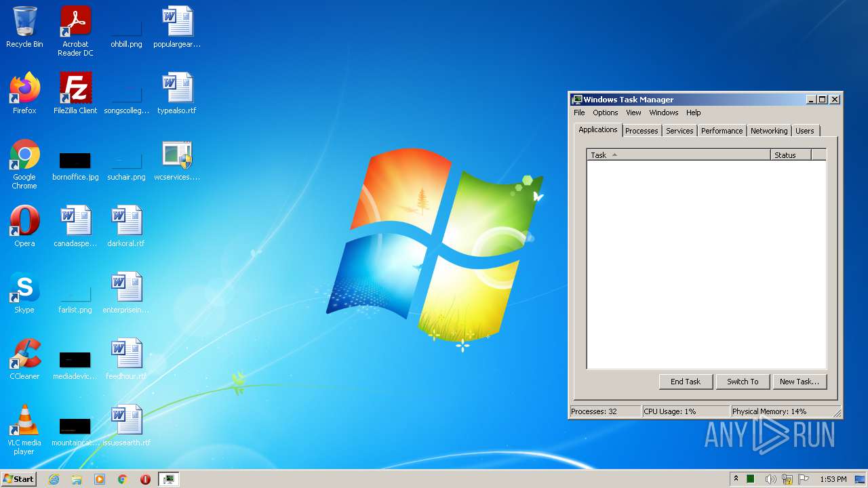This screenshot has width=868, height=488.
Task: Launch Opera from the desktop
Action: point(24,226)
